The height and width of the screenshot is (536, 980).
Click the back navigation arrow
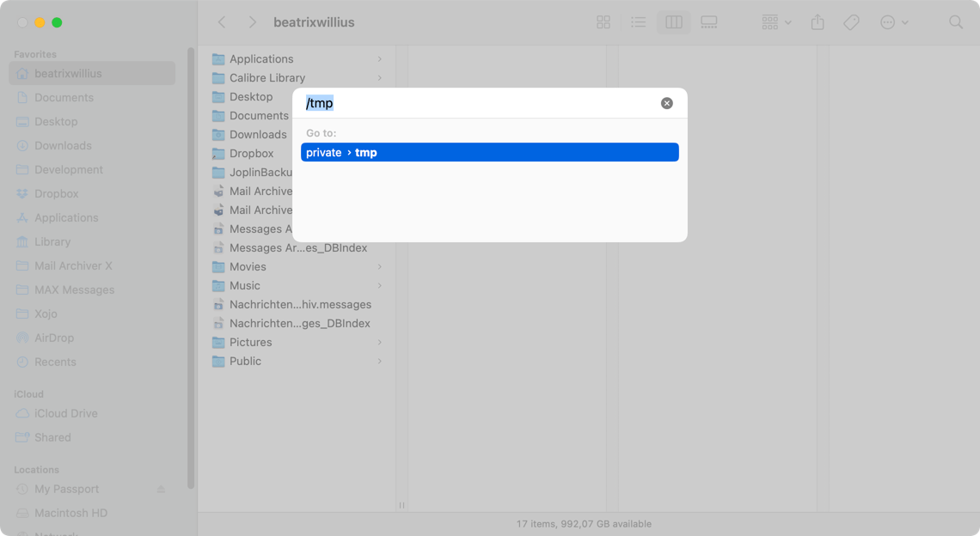(x=223, y=21)
